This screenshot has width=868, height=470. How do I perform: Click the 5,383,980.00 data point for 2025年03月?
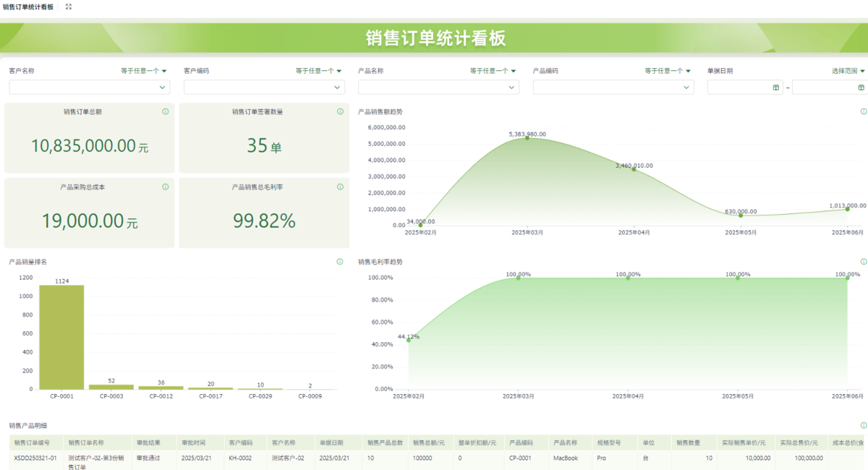[527, 137]
